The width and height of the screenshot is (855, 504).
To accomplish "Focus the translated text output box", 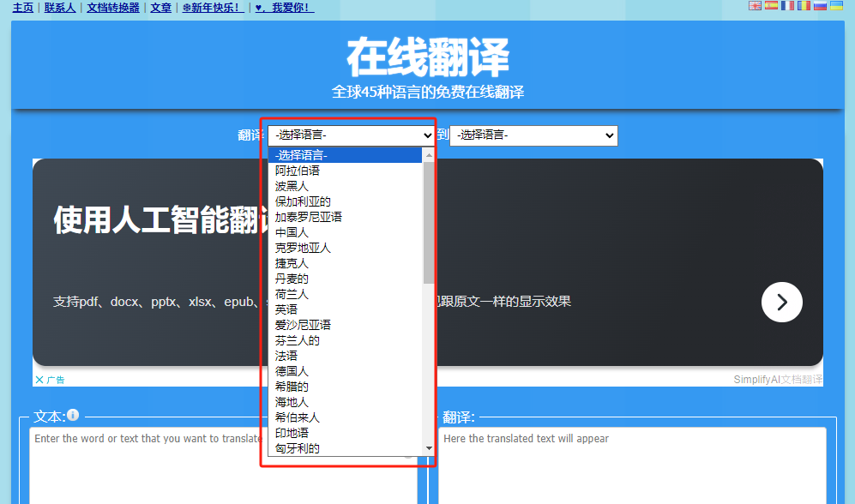I will point(632,465).
